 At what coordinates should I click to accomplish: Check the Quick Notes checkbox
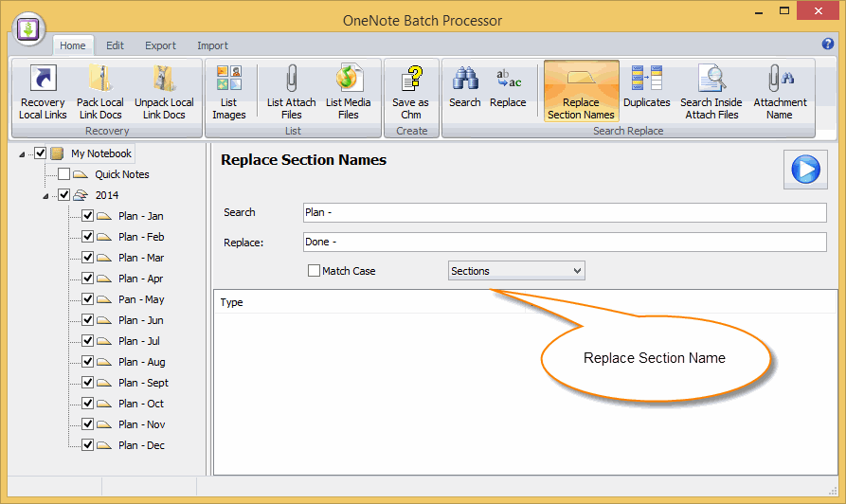[63, 173]
